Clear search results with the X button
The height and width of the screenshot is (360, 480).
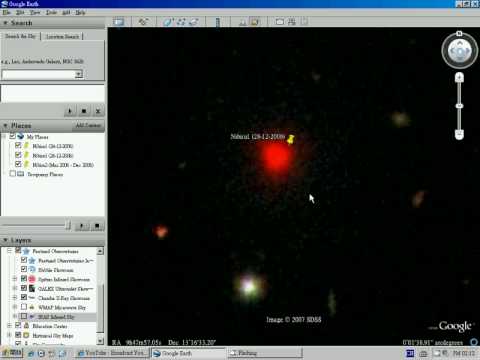pyautogui.click(x=98, y=111)
